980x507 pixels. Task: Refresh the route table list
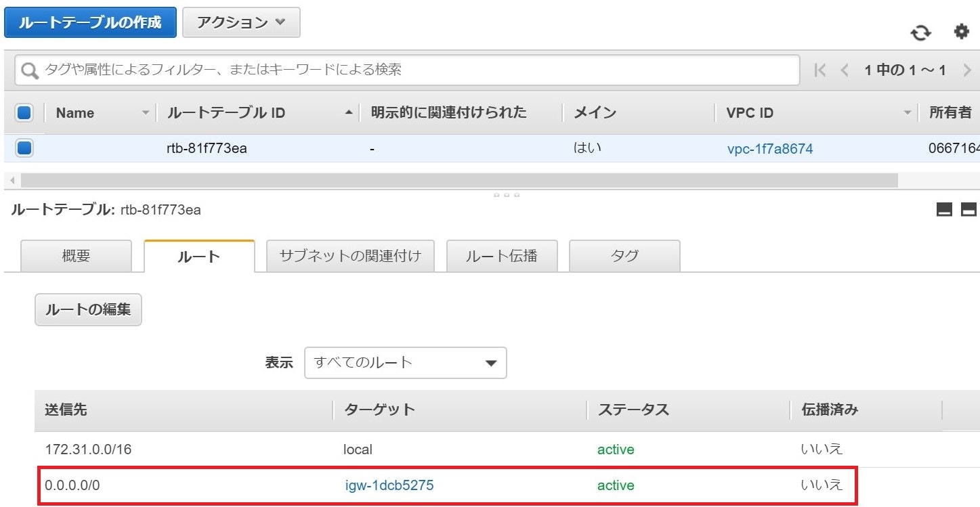point(920,32)
